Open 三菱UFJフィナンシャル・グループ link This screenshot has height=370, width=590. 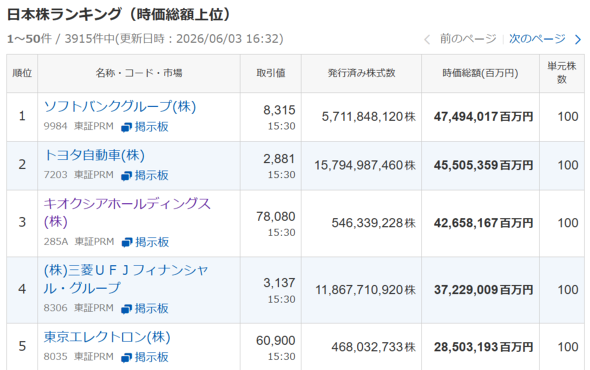tap(126, 279)
